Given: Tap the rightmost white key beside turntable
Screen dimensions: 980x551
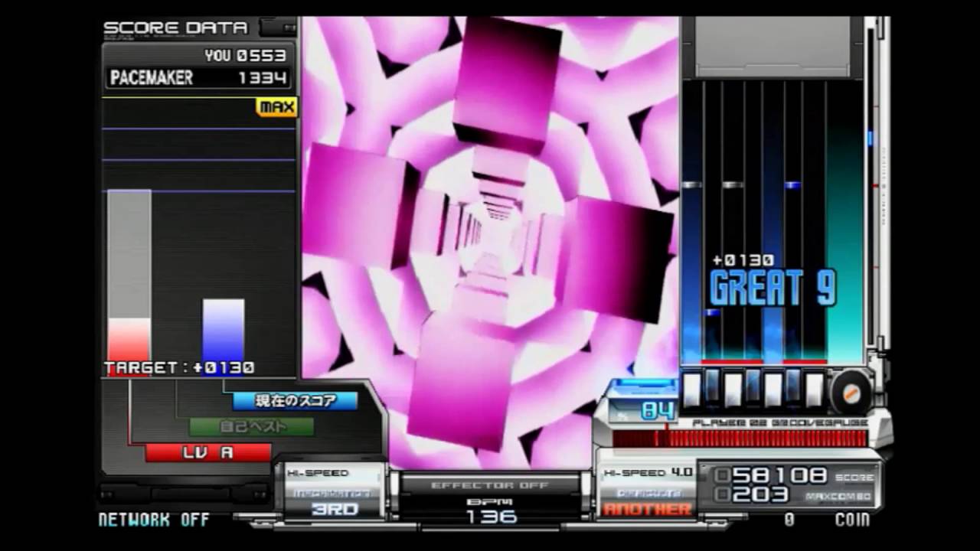Looking at the screenshot, I should point(814,390).
